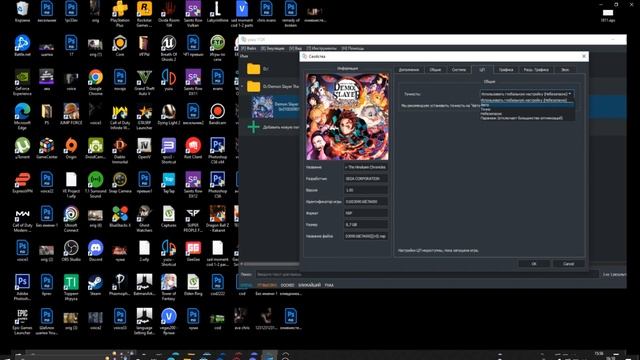Screen dimensions: 640x360
Task: Open the Call of Duty Modern Warfare shortcut
Action: click(22, 220)
